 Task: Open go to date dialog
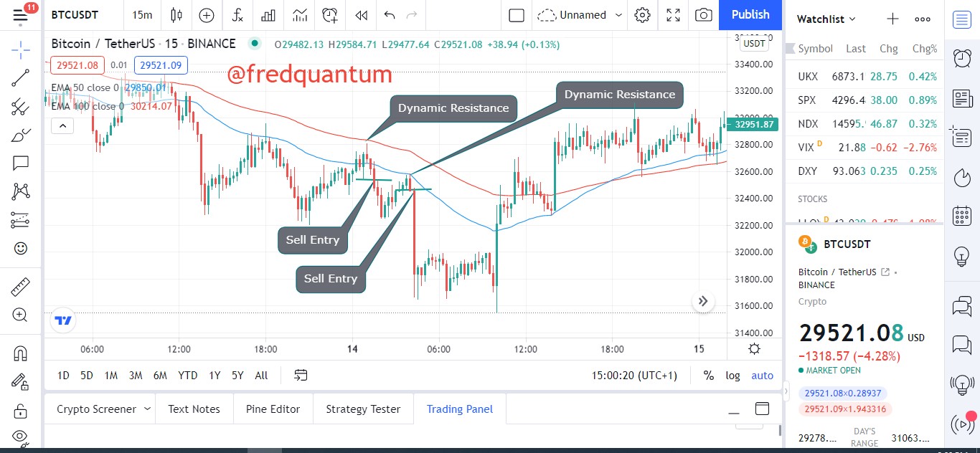[301, 375]
